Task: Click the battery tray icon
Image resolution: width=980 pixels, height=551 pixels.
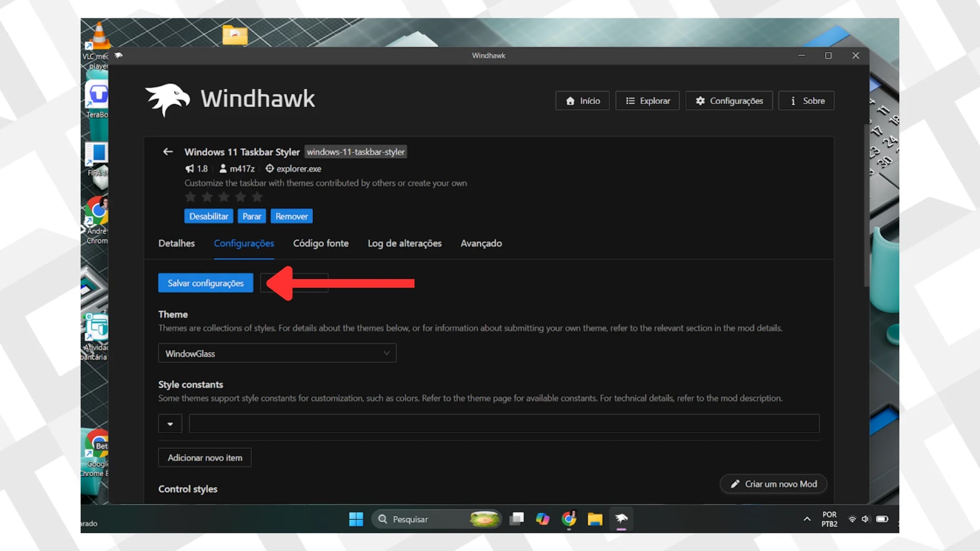Action: point(882,519)
